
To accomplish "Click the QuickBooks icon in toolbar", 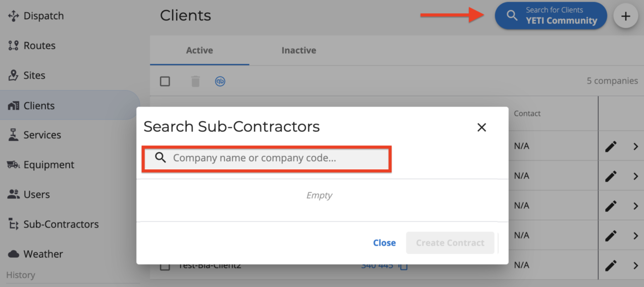I will click(x=220, y=81).
